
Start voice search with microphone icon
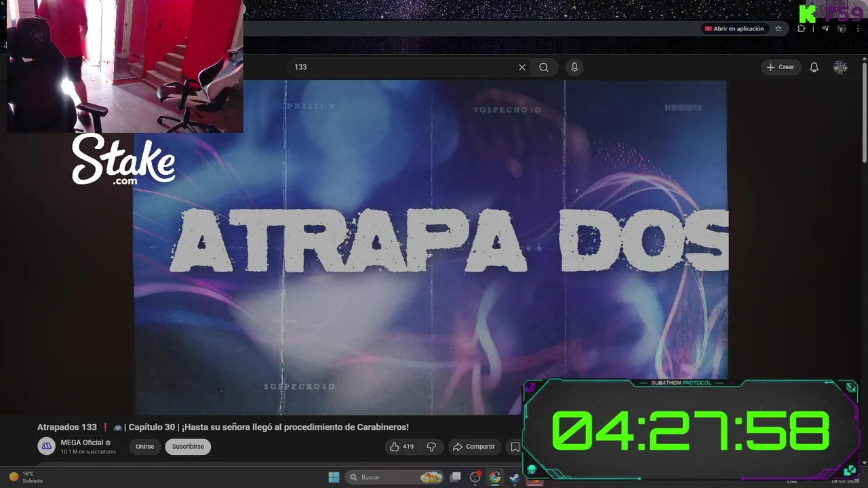(574, 67)
